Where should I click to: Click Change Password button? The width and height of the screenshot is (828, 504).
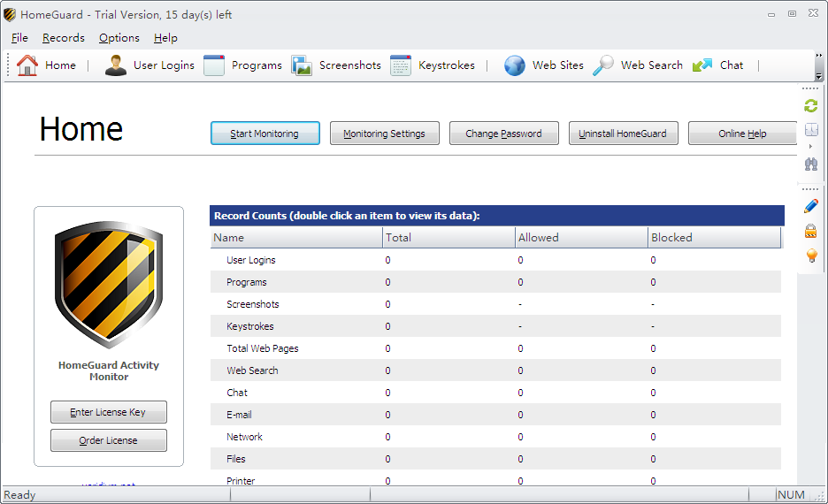tap(503, 133)
